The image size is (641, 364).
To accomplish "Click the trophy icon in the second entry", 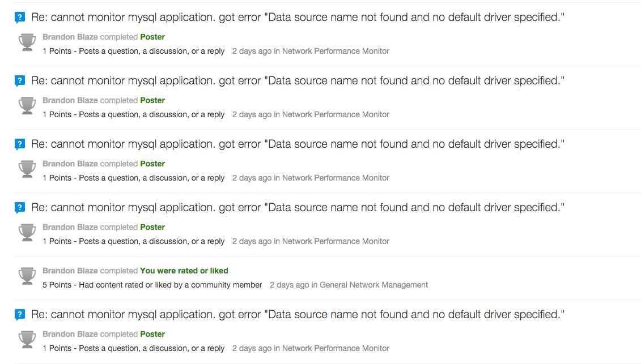I will pos(27,105).
